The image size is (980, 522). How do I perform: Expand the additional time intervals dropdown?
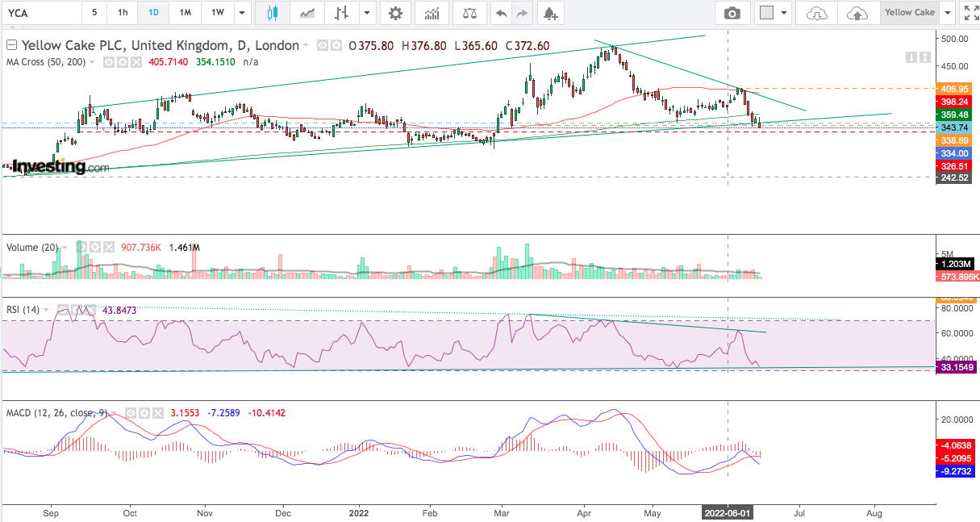coord(241,13)
